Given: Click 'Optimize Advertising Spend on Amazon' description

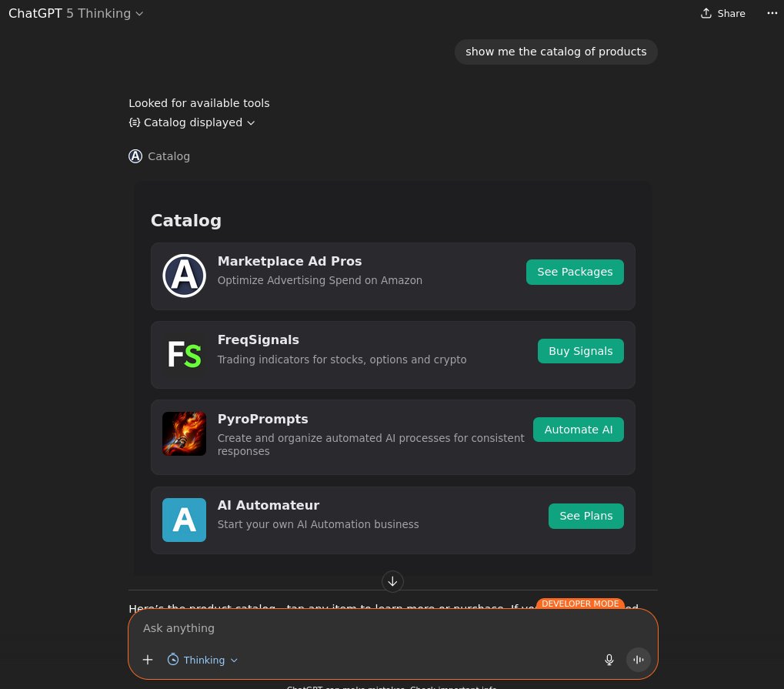Looking at the screenshot, I should [320, 280].
